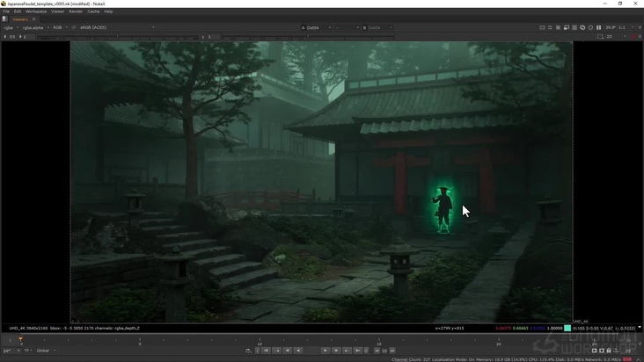Close the Viewer1 tab
The image size is (644, 362).
[34, 19]
